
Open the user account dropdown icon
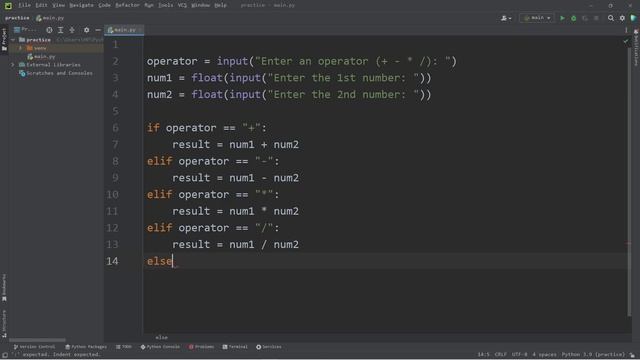pyautogui.click(x=506, y=18)
